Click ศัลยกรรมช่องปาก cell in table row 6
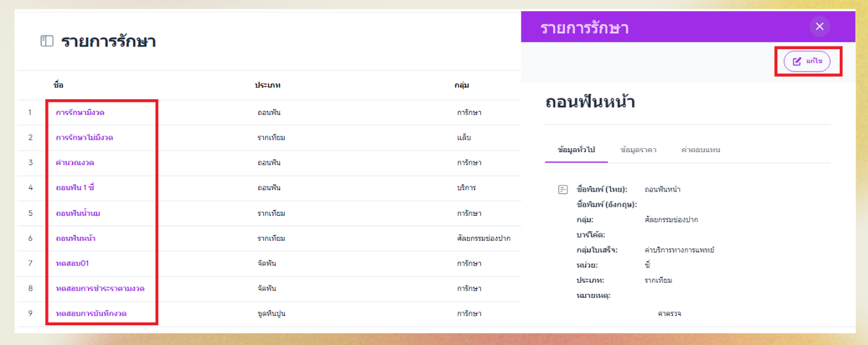 pos(484,238)
